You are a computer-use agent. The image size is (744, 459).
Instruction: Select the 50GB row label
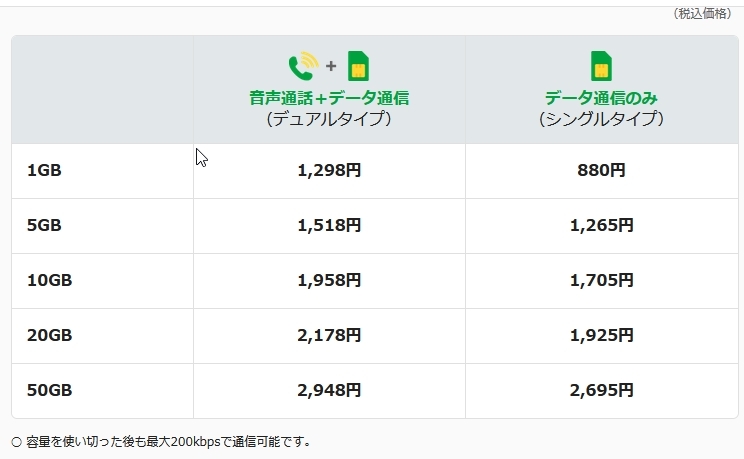click(x=49, y=390)
